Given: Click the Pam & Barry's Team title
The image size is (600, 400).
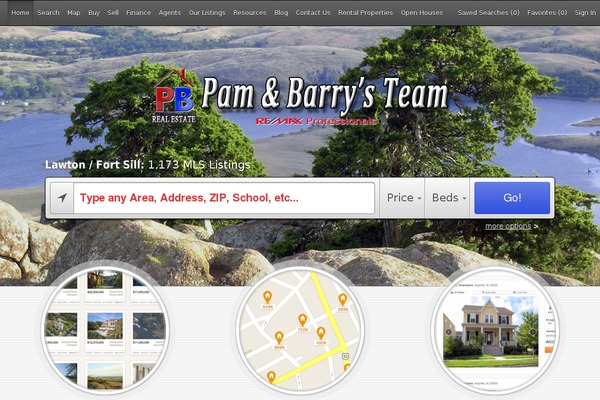Looking at the screenshot, I should point(324,94).
